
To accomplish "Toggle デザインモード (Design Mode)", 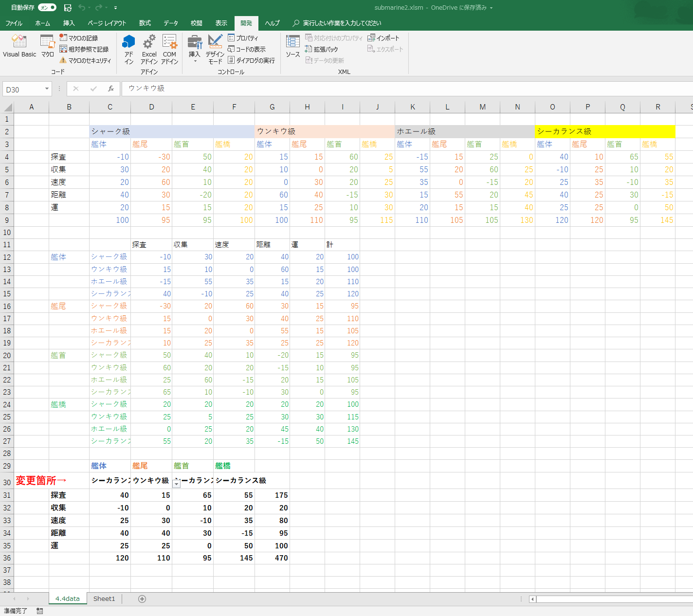I will coord(215,49).
